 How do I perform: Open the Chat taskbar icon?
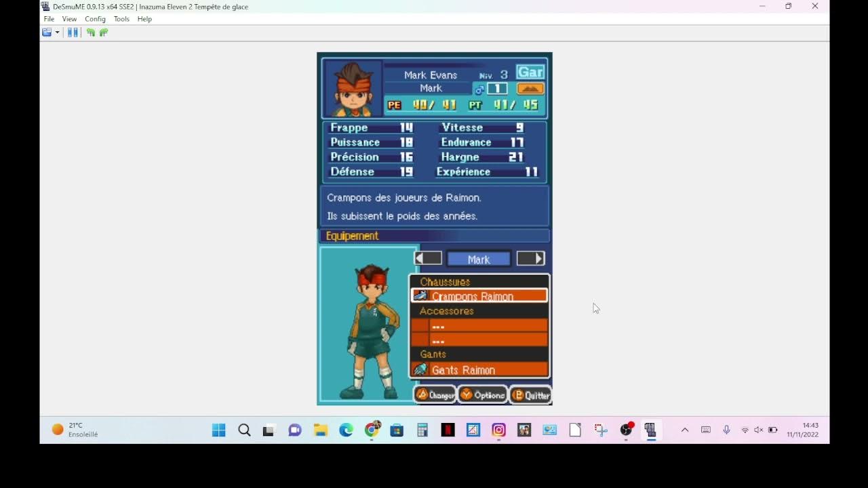[295, 430]
